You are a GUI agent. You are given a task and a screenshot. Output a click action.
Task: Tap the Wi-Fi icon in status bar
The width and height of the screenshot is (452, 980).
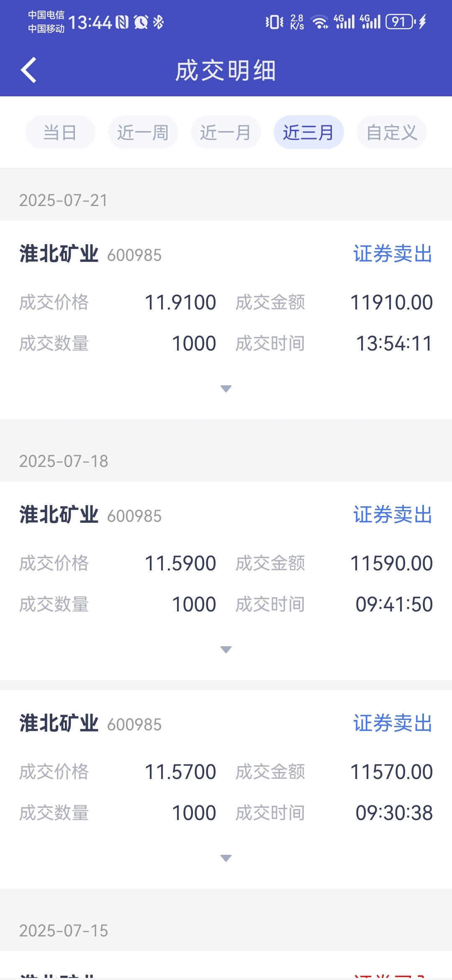click(x=320, y=22)
